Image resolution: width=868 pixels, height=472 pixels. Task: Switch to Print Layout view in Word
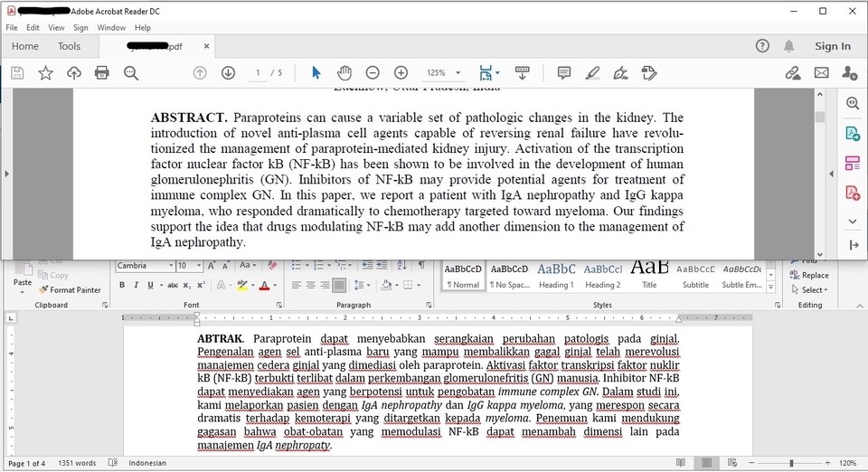[706, 463]
